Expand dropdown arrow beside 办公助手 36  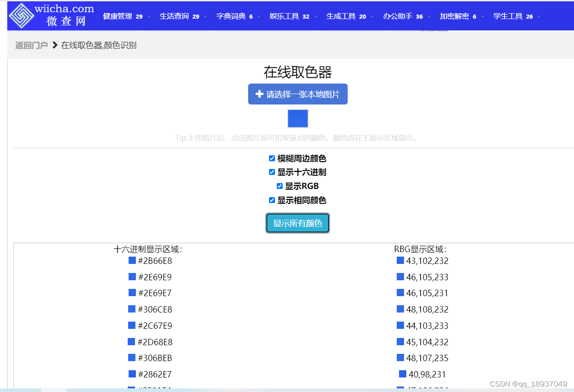click(x=429, y=17)
